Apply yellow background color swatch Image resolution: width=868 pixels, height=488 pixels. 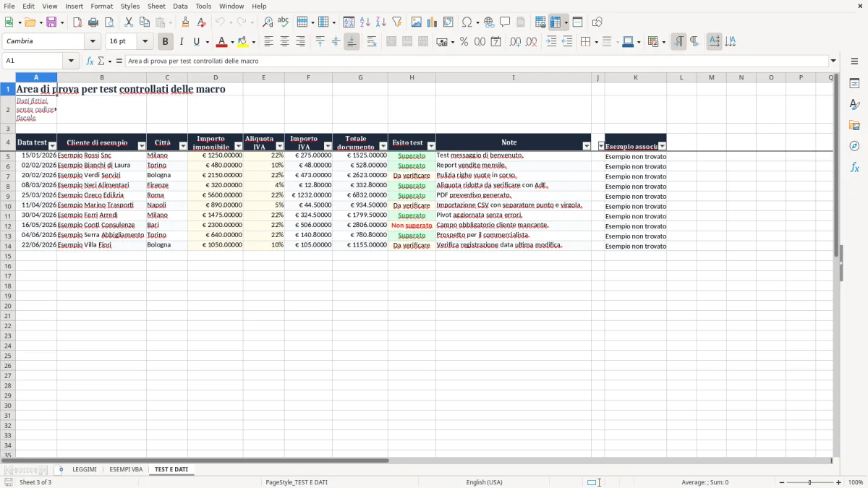click(x=243, y=42)
